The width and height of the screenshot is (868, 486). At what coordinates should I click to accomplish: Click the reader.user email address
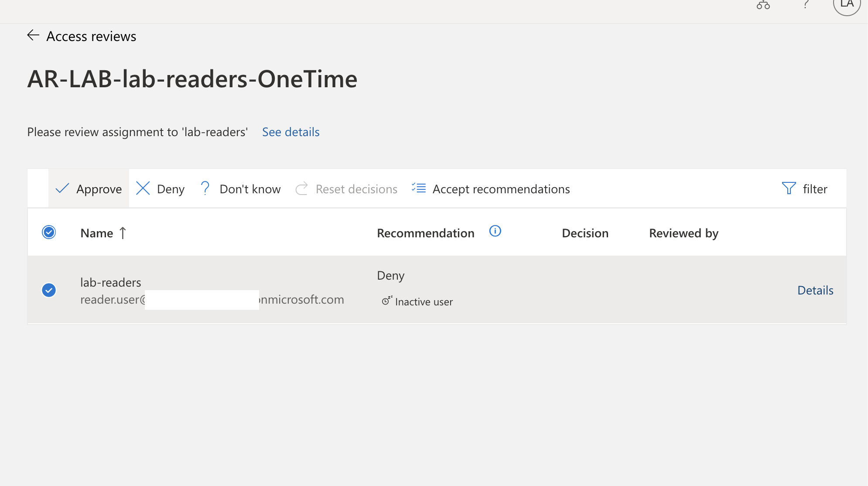212,300
